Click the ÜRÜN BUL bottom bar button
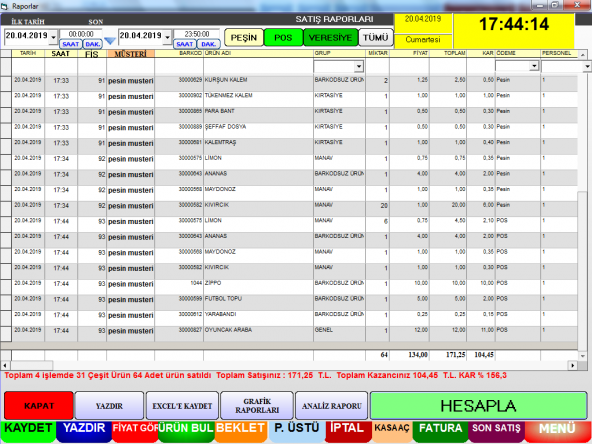Screen dimensions: 592x444 (186, 429)
